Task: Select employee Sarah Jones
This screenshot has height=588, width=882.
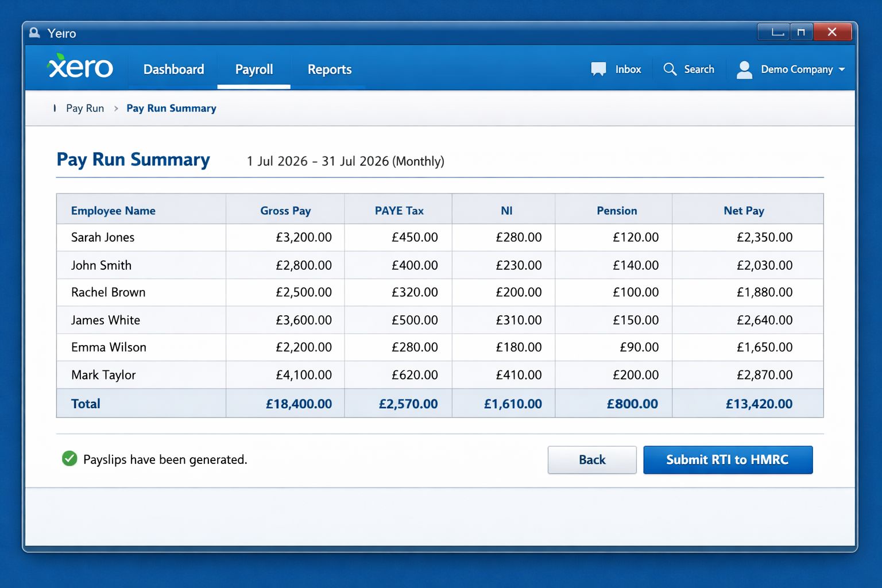Action: (103, 237)
